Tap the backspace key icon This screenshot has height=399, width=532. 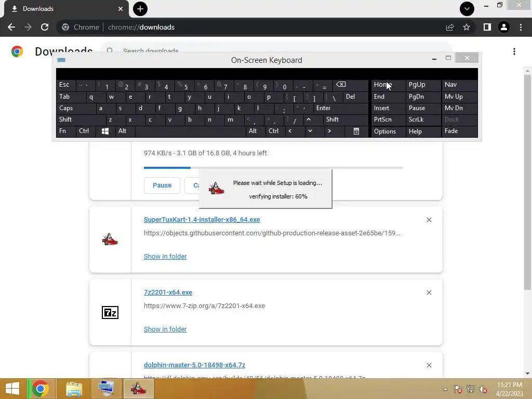pos(350,85)
